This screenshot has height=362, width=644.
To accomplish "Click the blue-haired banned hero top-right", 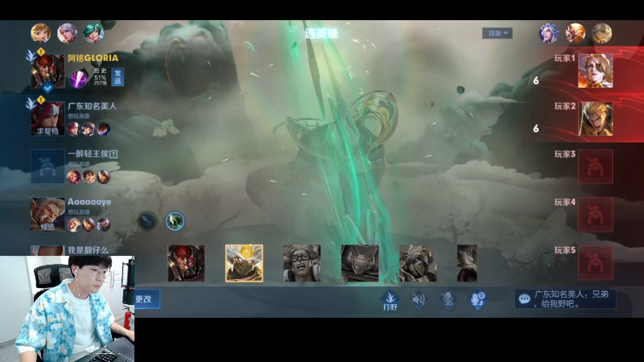I will pos(549,33).
